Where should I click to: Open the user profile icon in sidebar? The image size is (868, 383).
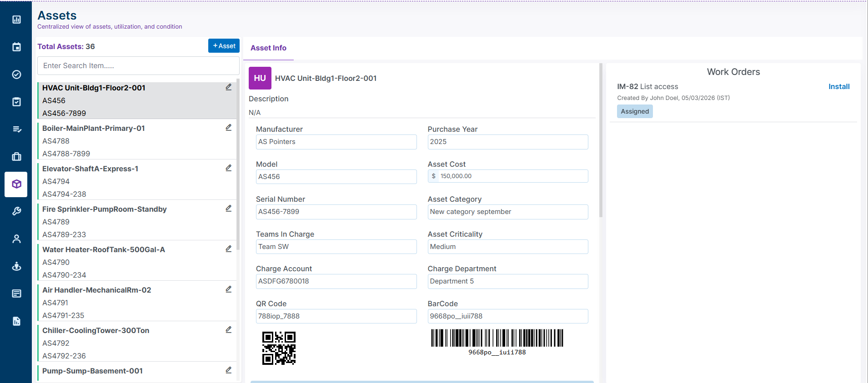(16, 239)
